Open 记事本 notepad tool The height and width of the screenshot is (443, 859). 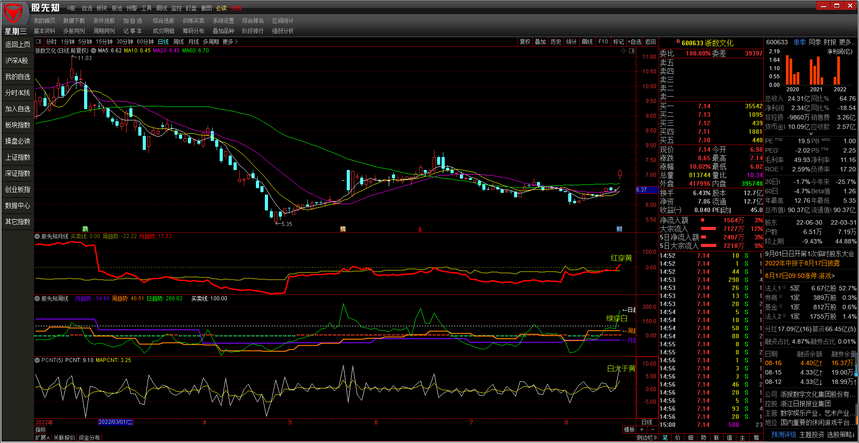133,31
